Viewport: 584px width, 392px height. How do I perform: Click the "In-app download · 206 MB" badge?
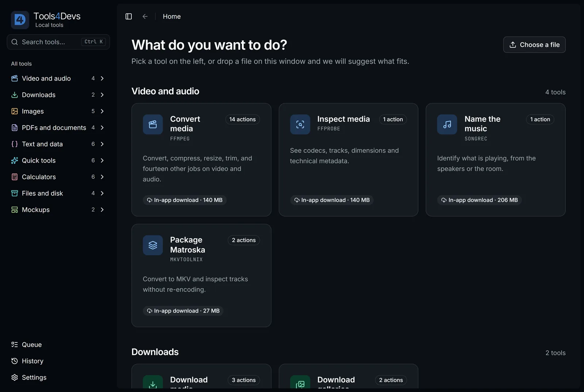(x=479, y=200)
